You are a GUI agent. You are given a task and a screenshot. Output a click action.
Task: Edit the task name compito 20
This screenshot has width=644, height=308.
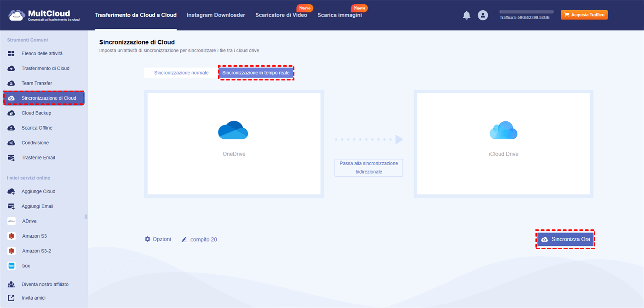point(204,240)
